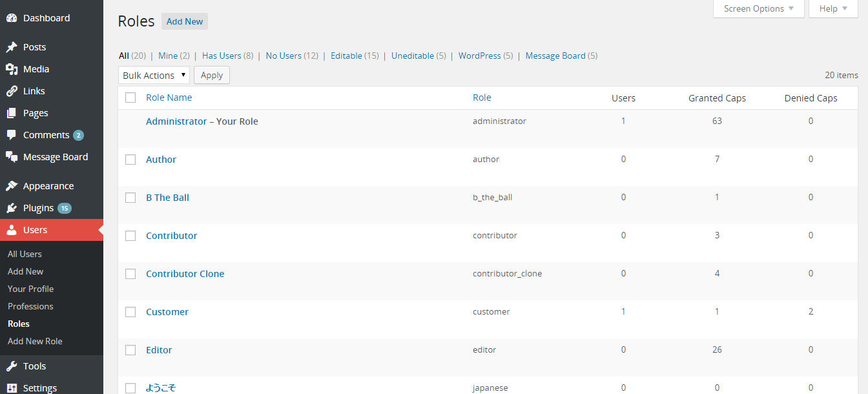Click Customer users count 1
868x394 pixels.
(623, 311)
